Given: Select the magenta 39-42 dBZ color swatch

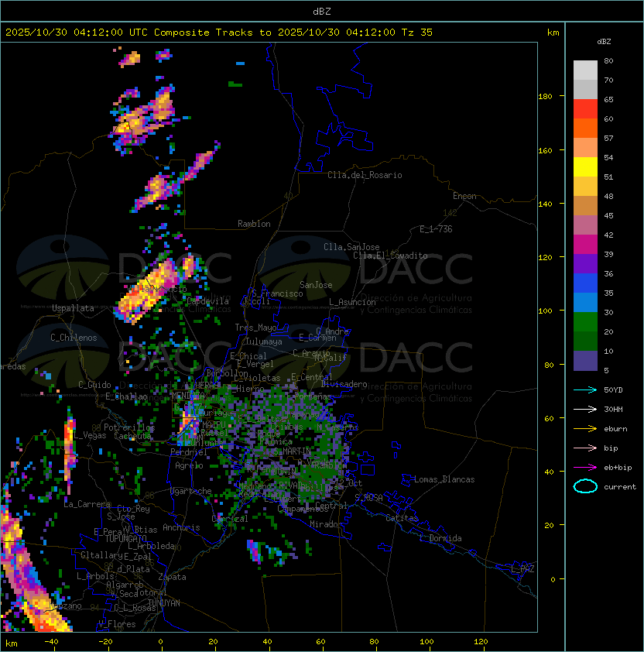Looking at the screenshot, I should (585, 245).
